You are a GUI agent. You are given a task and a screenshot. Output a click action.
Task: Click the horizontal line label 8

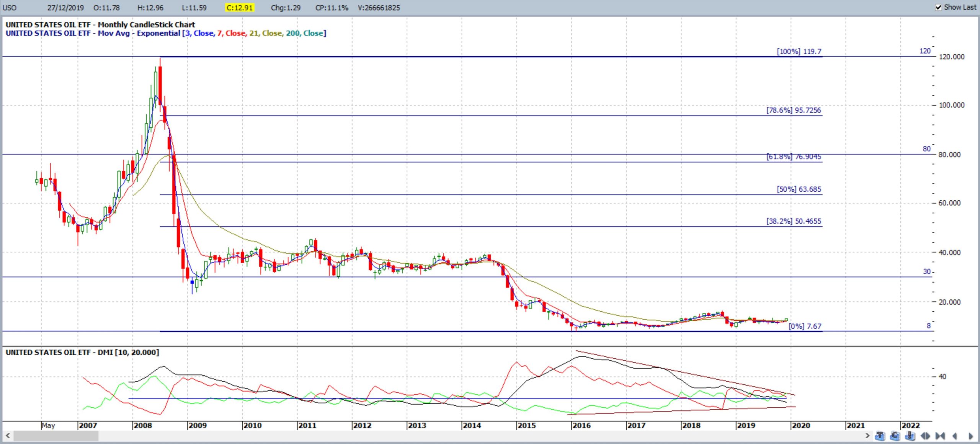click(928, 326)
